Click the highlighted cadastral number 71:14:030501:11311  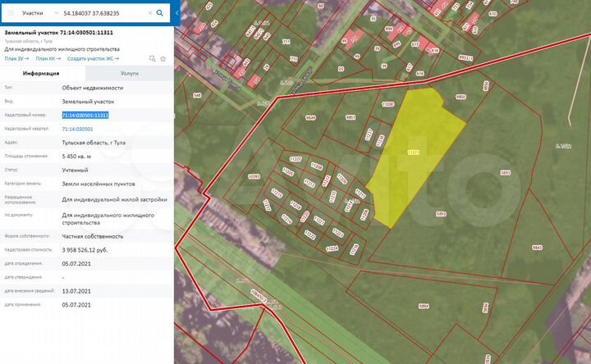[x=85, y=116]
